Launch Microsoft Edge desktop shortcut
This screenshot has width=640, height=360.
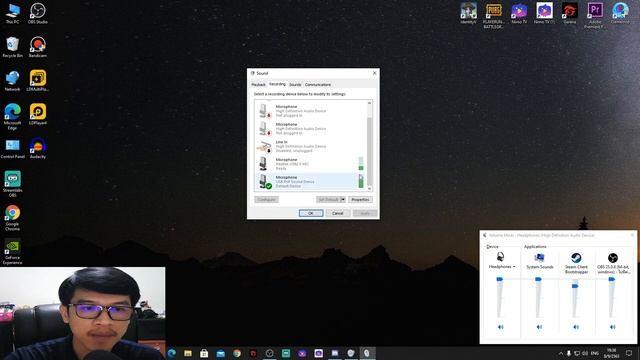(12, 116)
